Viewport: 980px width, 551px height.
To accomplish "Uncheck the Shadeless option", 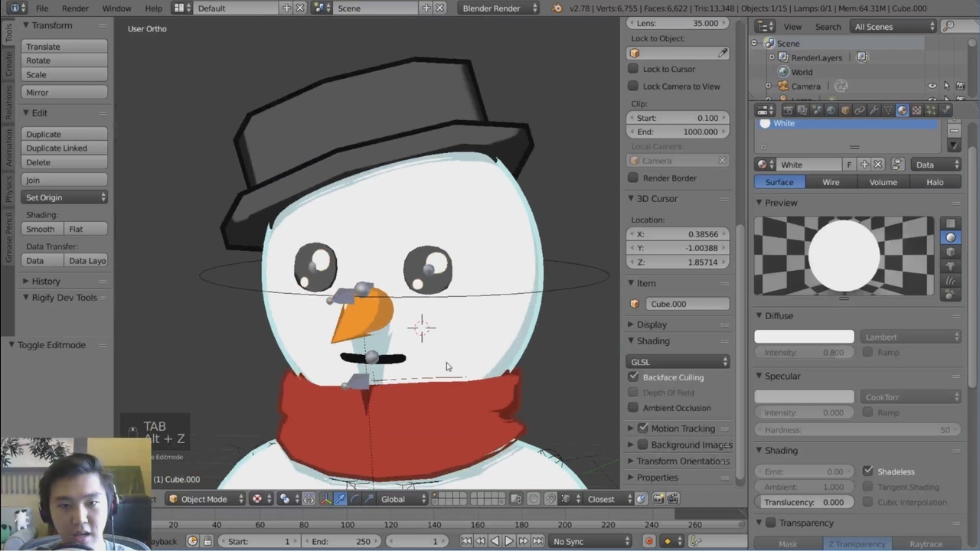I will [867, 471].
